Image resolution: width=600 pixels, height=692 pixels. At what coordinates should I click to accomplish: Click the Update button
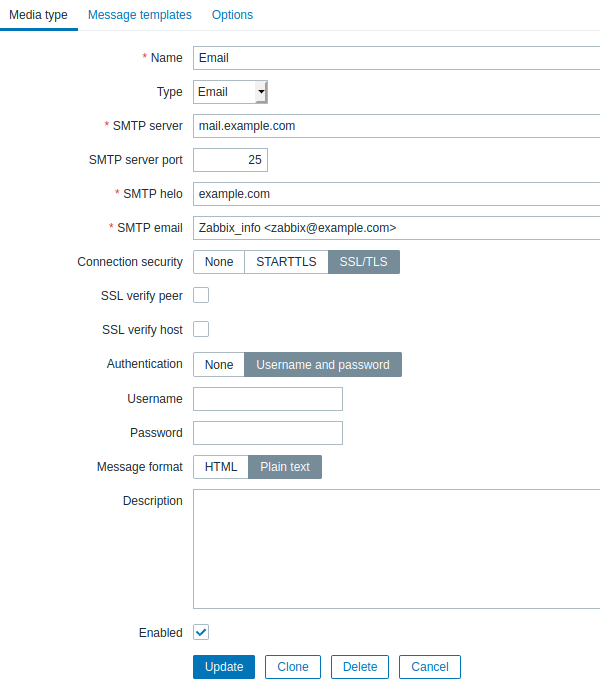[224, 666]
